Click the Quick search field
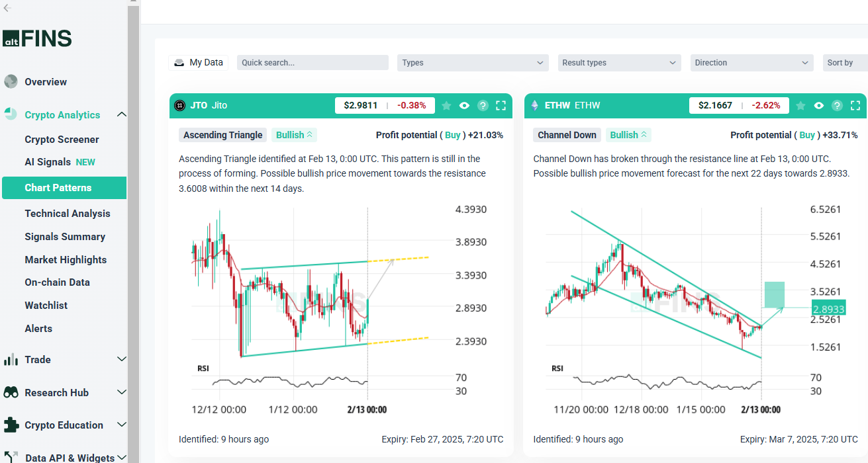The width and height of the screenshot is (868, 463). point(313,63)
